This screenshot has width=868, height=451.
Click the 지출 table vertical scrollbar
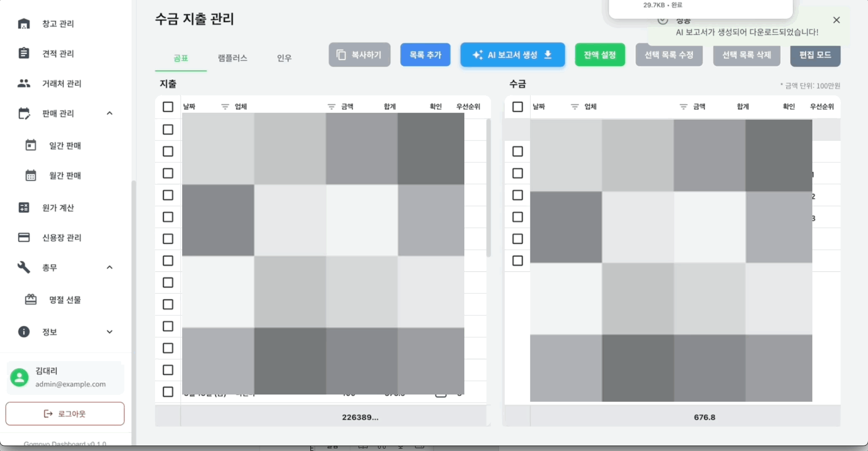488,188
